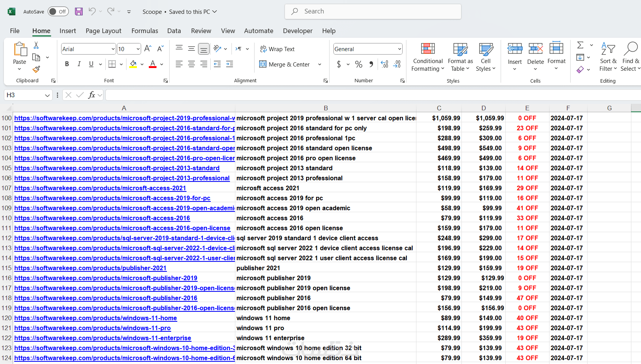Click the Search box
The width and height of the screenshot is (641, 364).
click(x=373, y=12)
